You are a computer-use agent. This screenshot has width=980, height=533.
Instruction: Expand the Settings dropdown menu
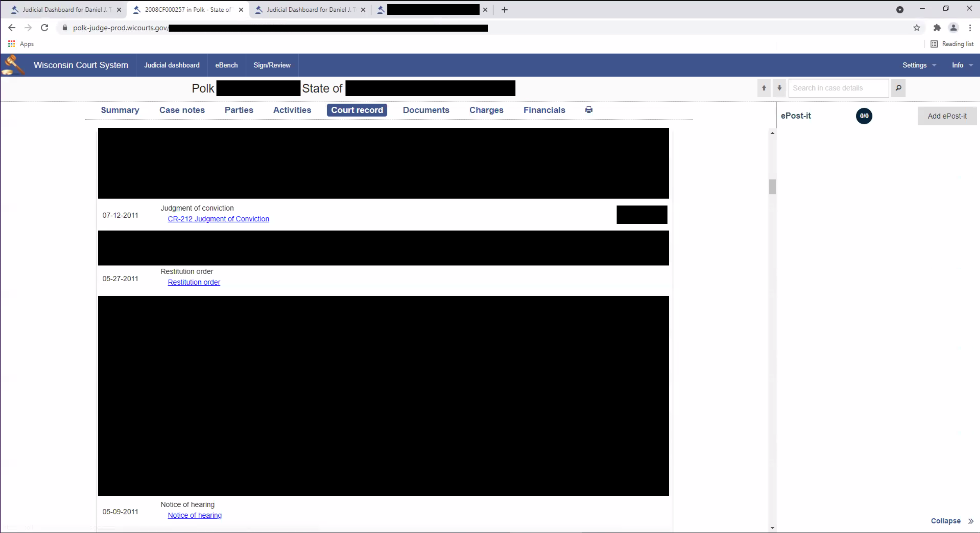(x=919, y=65)
